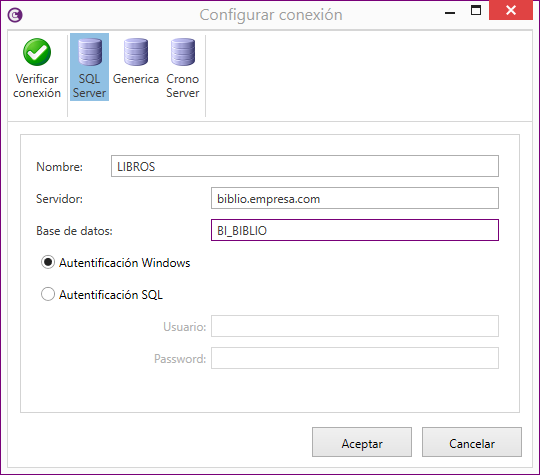The height and width of the screenshot is (475, 540).
Task: Click the Crono Server connection type label
Action: [x=183, y=86]
